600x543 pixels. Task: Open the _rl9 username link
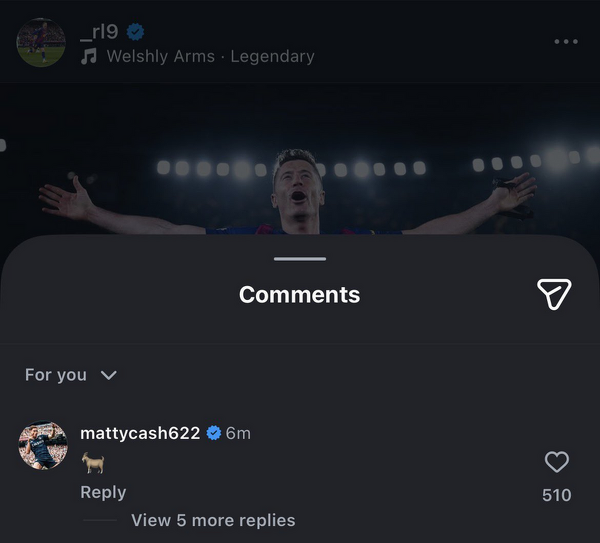pyautogui.click(x=98, y=32)
